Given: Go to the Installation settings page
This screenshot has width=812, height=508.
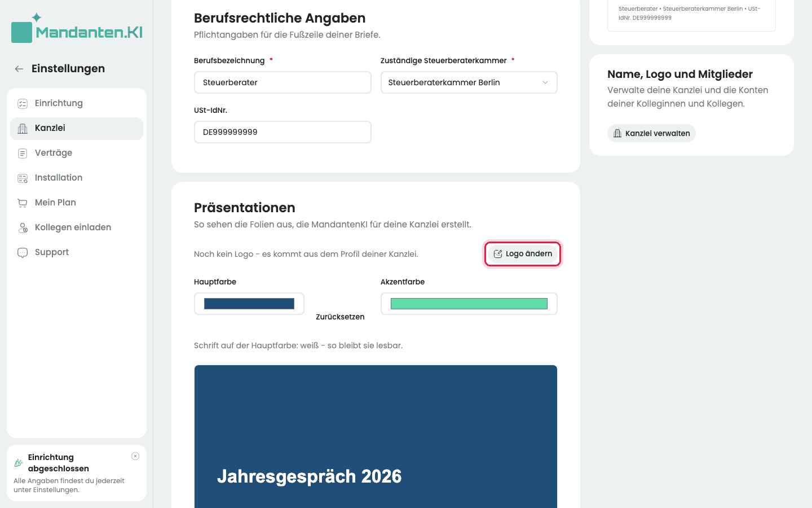Looking at the screenshot, I should tap(77, 178).
